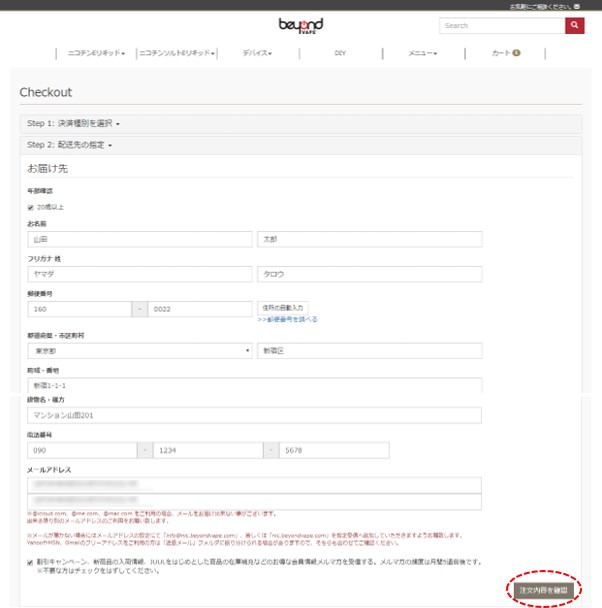Select the DIY navigation item
This screenshot has height=608, width=602.
[x=339, y=53]
